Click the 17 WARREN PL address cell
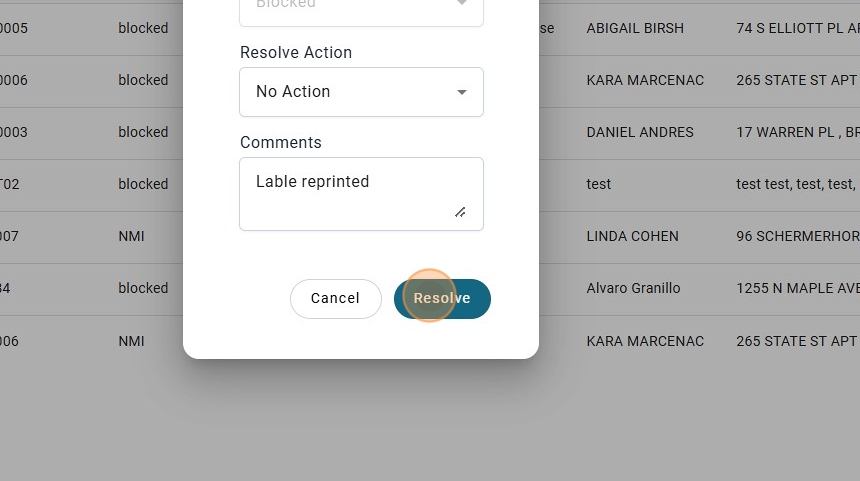Viewport: 860px width, 481px height. (x=797, y=132)
